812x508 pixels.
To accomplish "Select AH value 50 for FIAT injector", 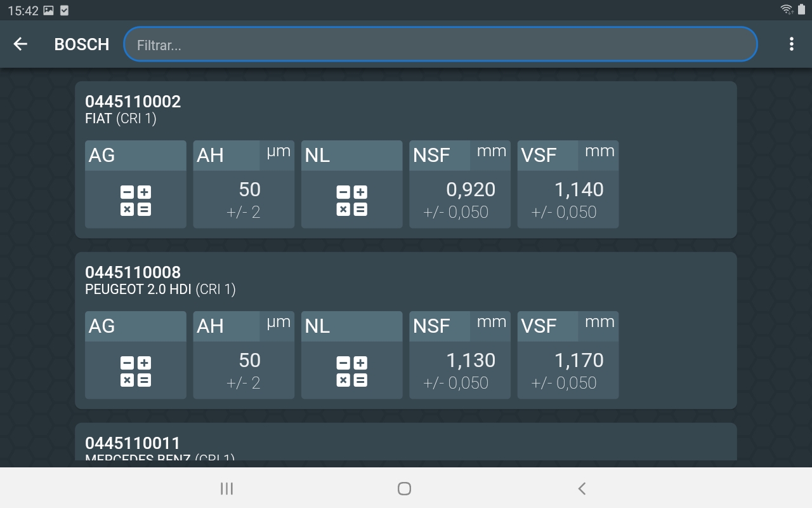I will coord(244,199).
